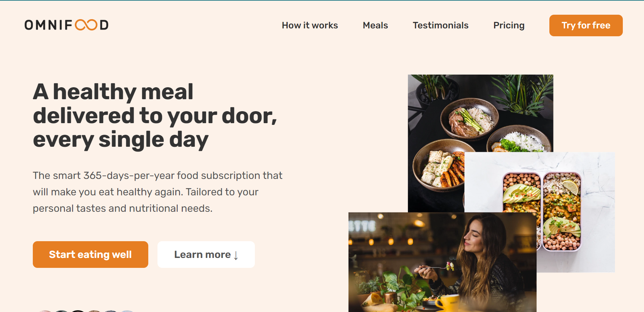Screen dimensions: 644x312
Task: Click the tofu and sweet potato bowl
Action: (438, 168)
